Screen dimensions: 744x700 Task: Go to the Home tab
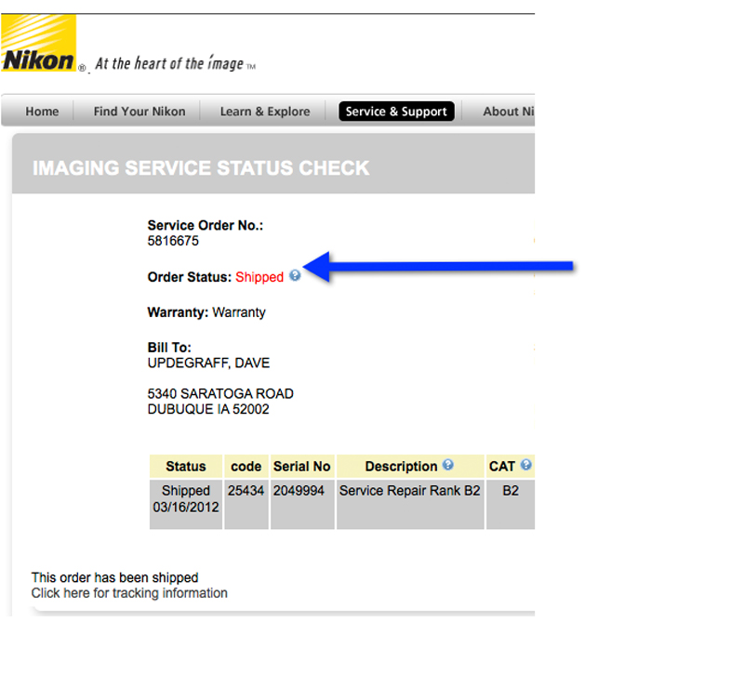[x=42, y=112]
